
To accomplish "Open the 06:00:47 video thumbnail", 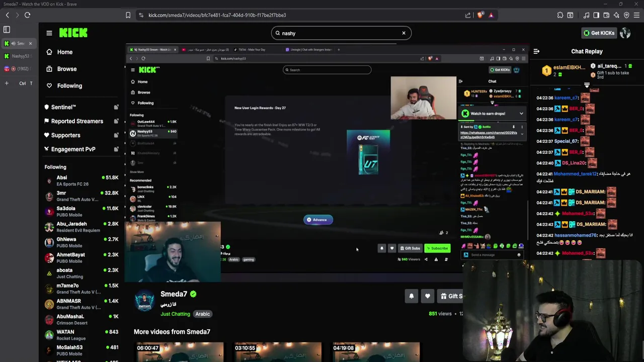I will pyautogui.click(x=179, y=352).
